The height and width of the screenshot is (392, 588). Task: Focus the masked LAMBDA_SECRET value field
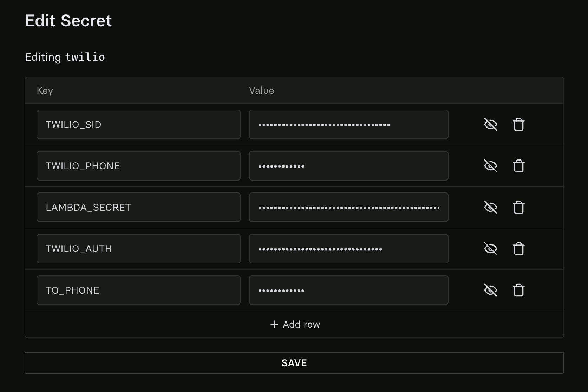[348, 207]
